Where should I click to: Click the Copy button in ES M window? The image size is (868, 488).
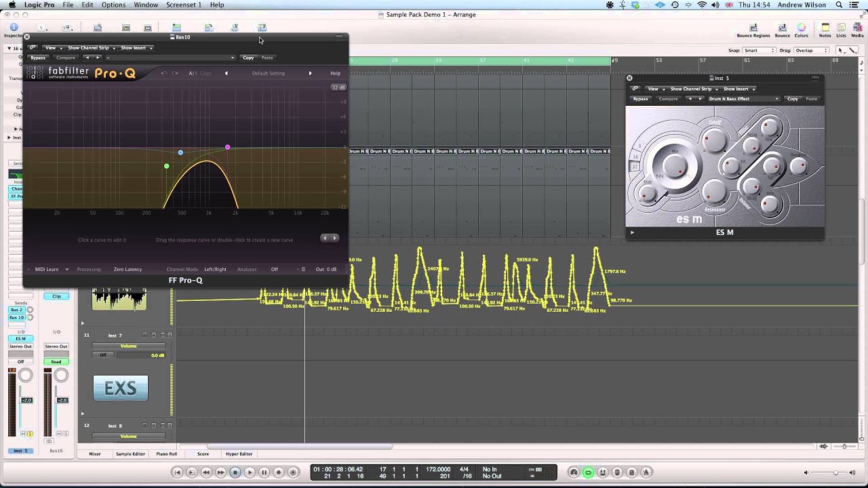click(x=793, y=99)
